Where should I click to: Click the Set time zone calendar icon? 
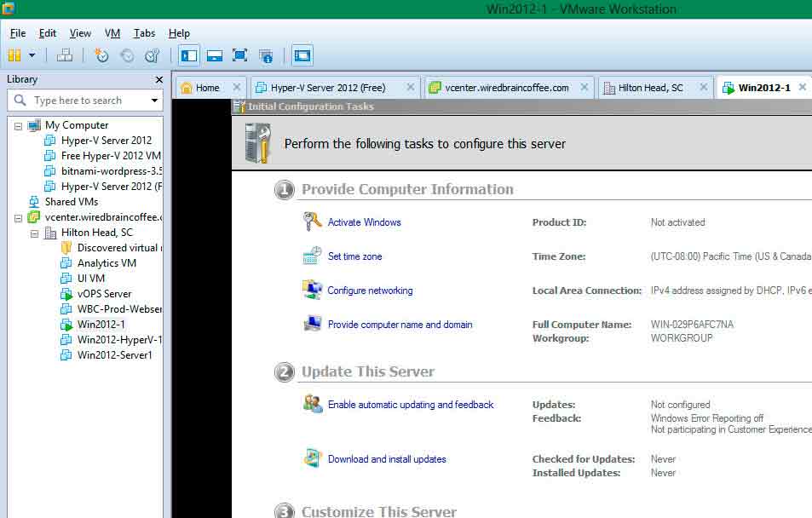click(312, 256)
